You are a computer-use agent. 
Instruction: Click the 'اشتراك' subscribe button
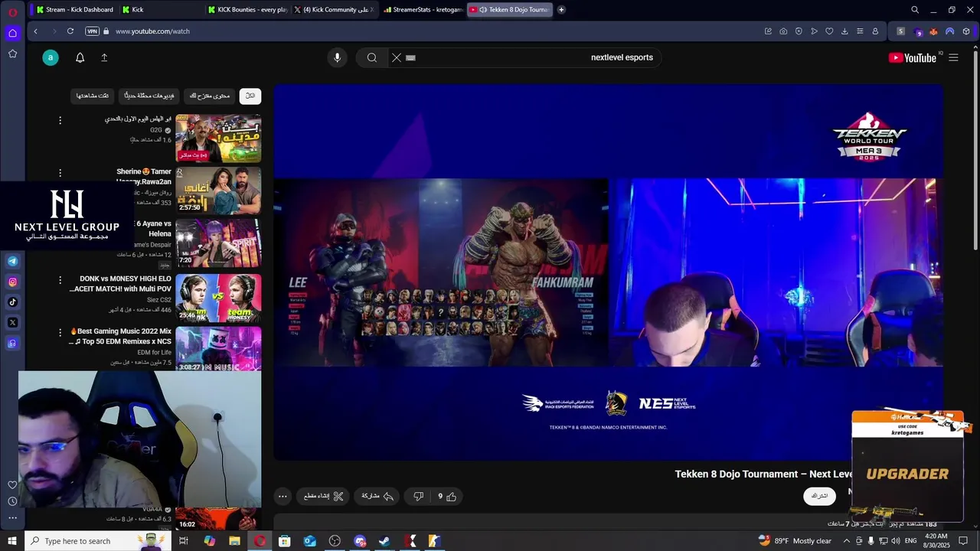(819, 496)
